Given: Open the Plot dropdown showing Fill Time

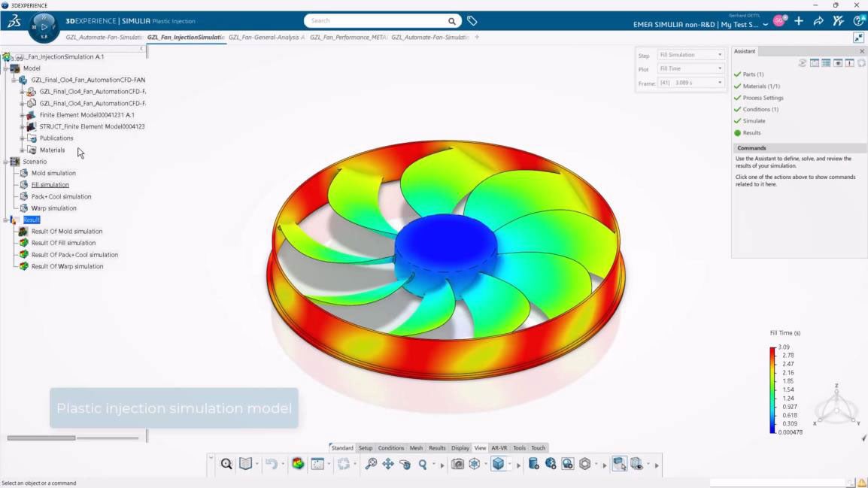Looking at the screenshot, I should [x=690, y=68].
